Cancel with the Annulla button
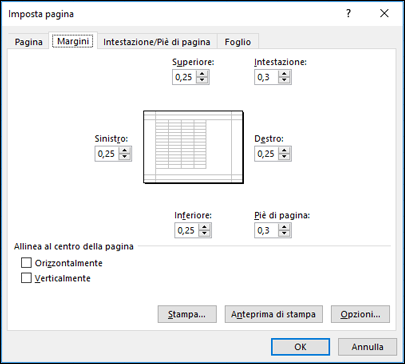The width and height of the screenshot is (405, 364). 367,347
